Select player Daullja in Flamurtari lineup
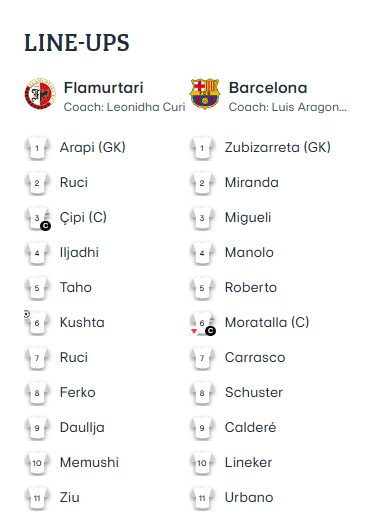 82,428
